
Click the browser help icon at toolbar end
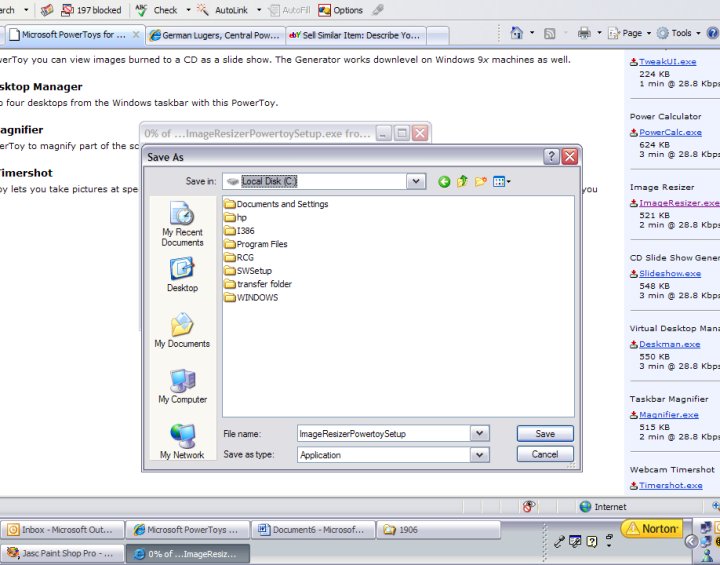click(x=713, y=33)
